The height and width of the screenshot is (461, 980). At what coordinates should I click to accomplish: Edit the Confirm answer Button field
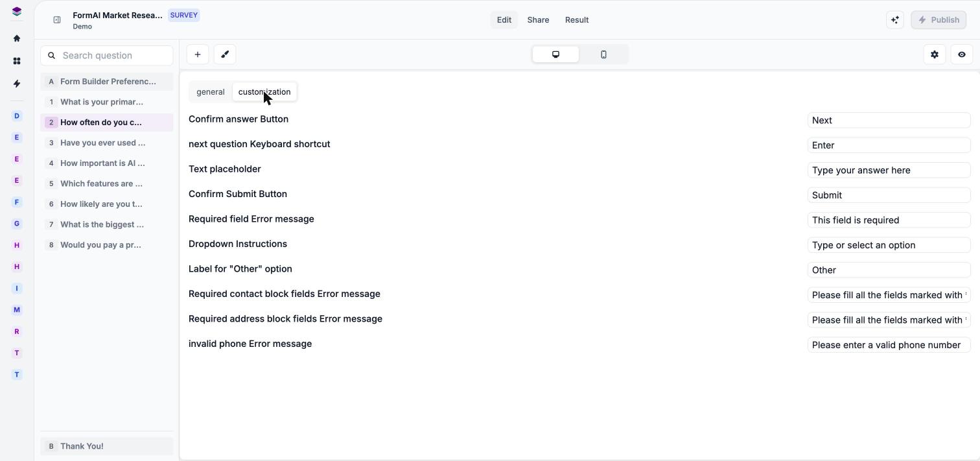(x=889, y=121)
